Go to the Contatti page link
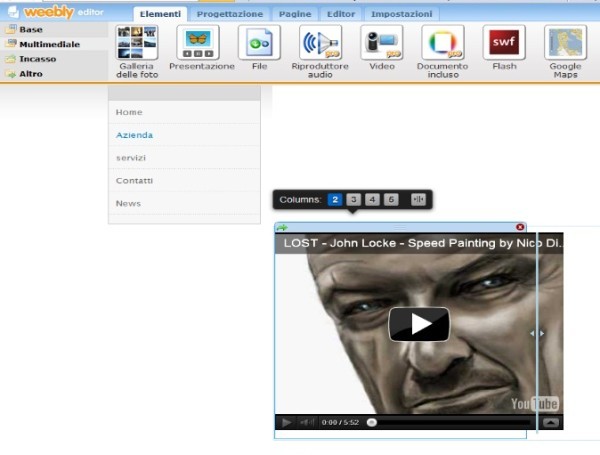The height and width of the screenshot is (455, 600). point(134,181)
